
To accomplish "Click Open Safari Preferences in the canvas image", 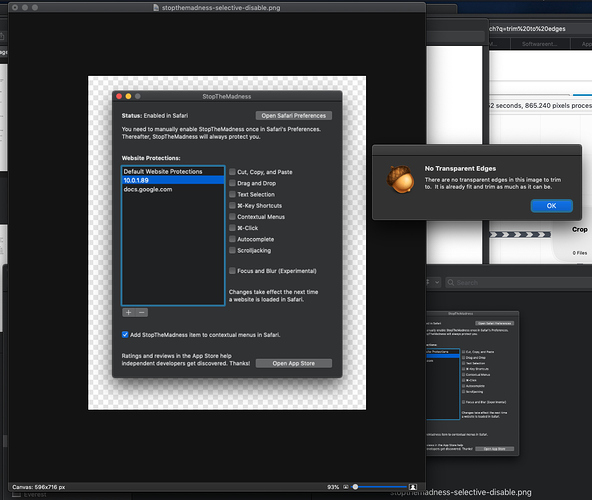I will (294, 116).
